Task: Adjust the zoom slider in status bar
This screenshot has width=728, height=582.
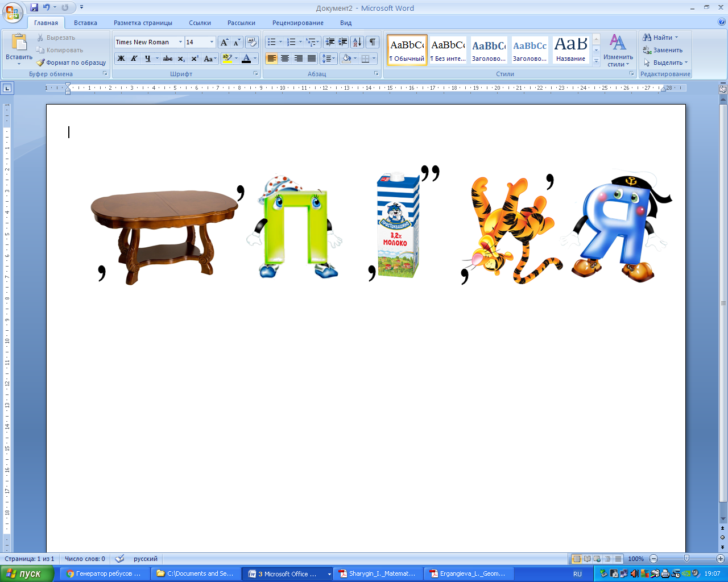Action: [686, 559]
